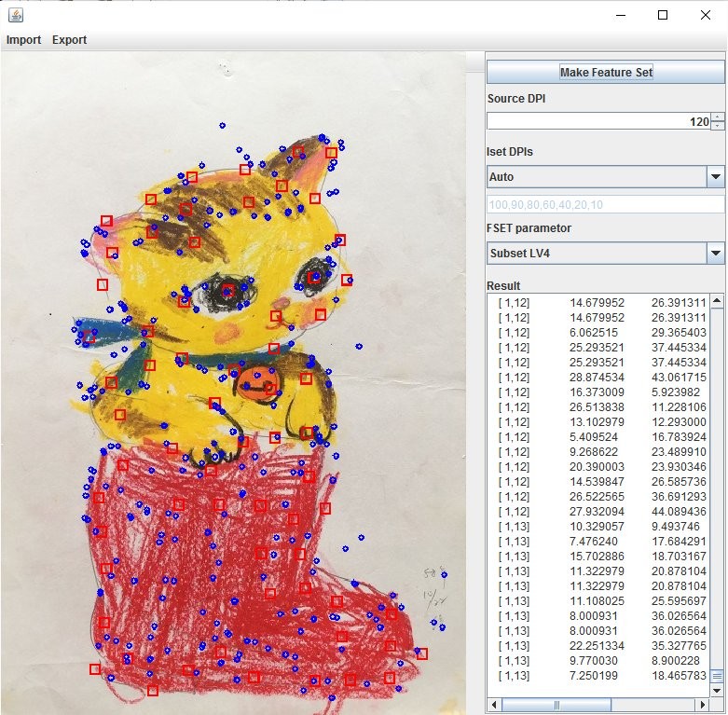Select result row with value 22.251334
The width and height of the screenshot is (728, 715).
599,646
